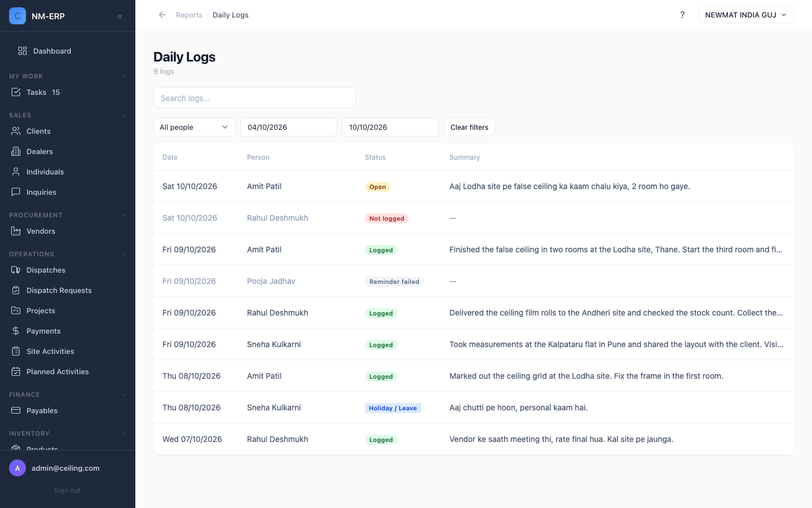The width and height of the screenshot is (812, 508).
Task: Click the Dashboard grid icon
Action: click(23, 51)
